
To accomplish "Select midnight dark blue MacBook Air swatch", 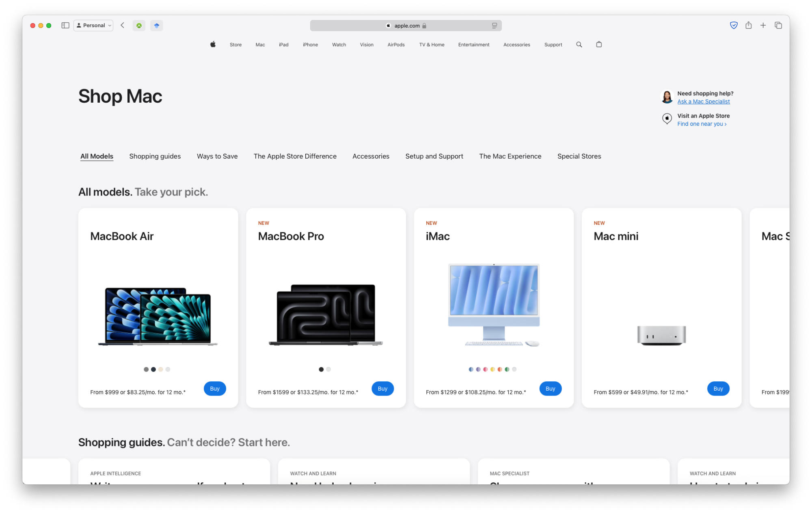I will [x=153, y=369].
